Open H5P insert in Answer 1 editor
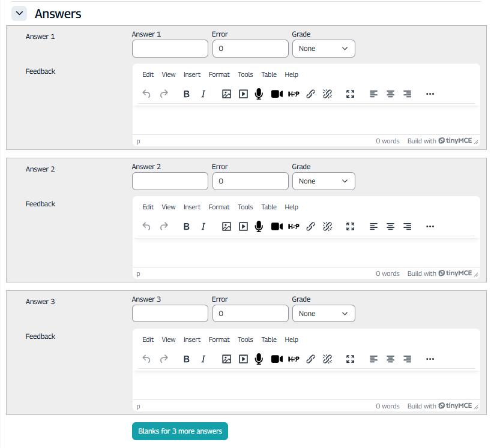The height and width of the screenshot is (448, 491). click(x=294, y=94)
